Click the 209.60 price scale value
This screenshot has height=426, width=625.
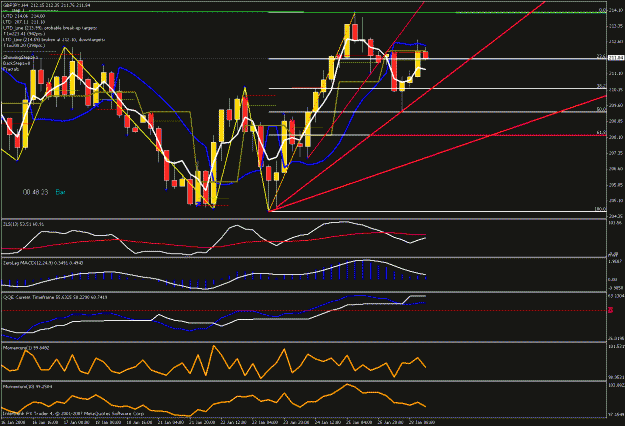[616, 105]
